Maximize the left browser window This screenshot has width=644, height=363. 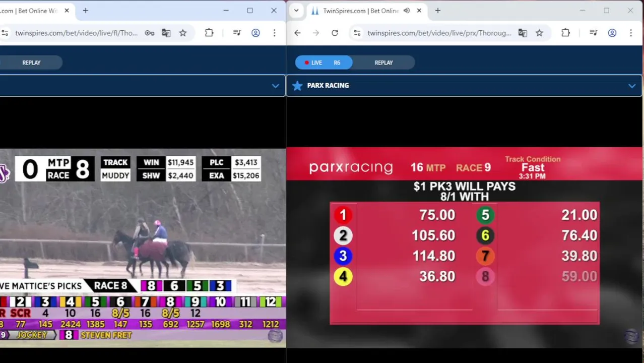pyautogui.click(x=250, y=10)
